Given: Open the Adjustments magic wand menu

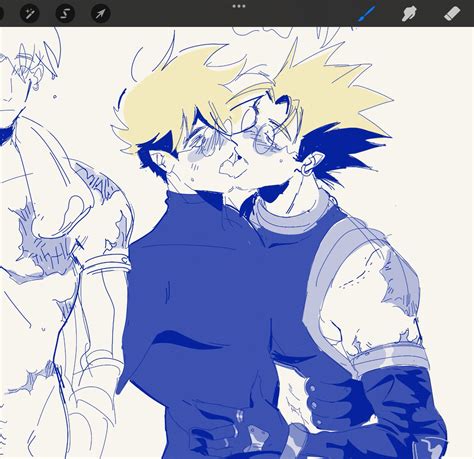Looking at the screenshot, I should 30,14.
